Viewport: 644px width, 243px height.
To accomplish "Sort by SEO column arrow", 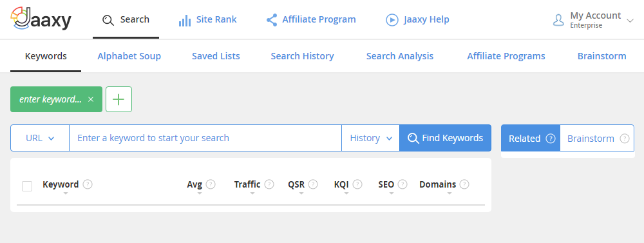I will pos(392,193).
